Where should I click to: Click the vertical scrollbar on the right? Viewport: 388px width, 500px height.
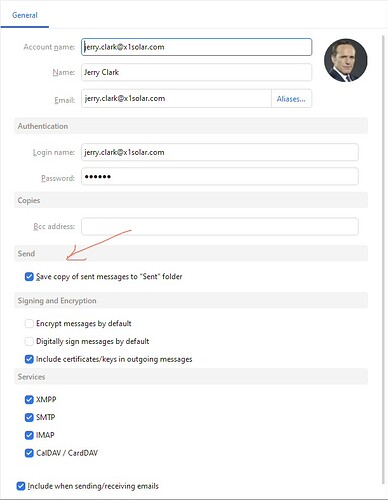383,260
